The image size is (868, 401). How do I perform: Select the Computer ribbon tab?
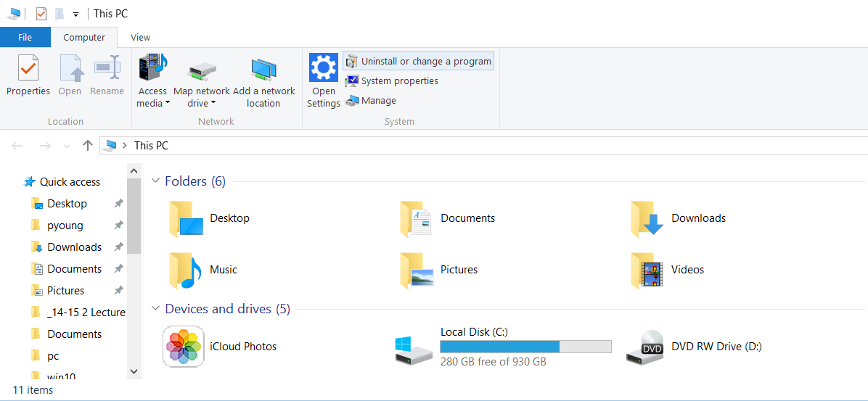pyautogui.click(x=84, y=37)
